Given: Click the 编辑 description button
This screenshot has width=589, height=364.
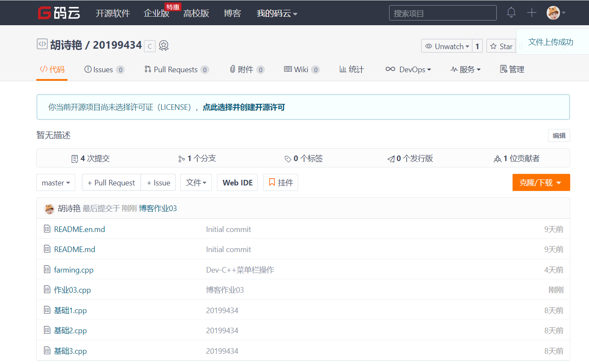Looking at the screenshot, I should (559, 135).
